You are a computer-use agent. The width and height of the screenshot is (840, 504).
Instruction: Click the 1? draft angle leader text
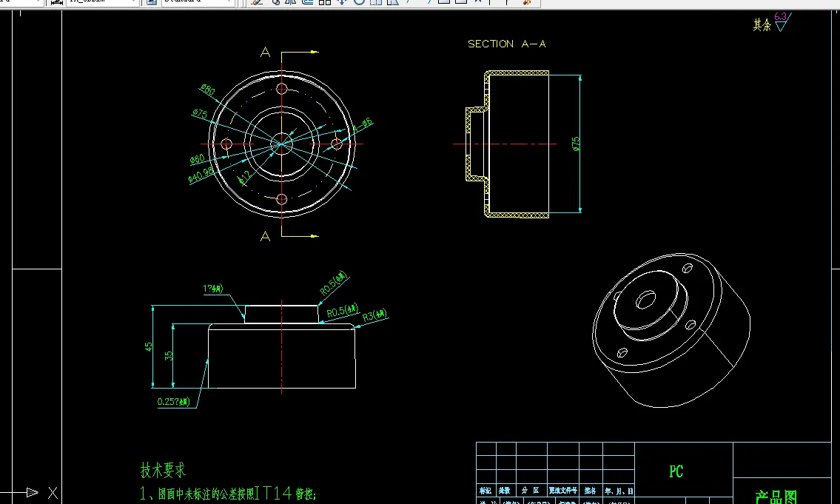point(212,289)
